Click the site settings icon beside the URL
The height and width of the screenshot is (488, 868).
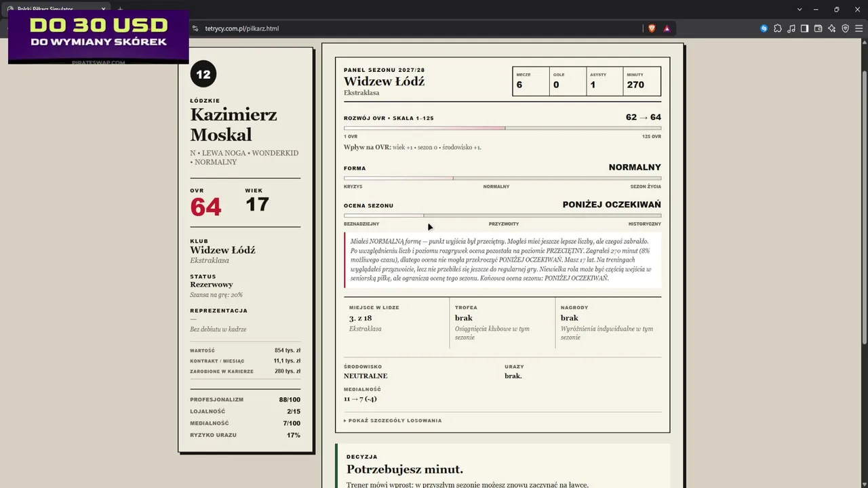pyautogui.click(x=195, y=28)
